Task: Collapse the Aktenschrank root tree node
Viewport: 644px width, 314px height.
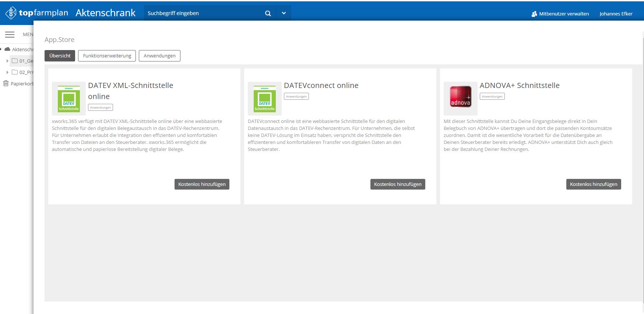Action: coord(1,49)
